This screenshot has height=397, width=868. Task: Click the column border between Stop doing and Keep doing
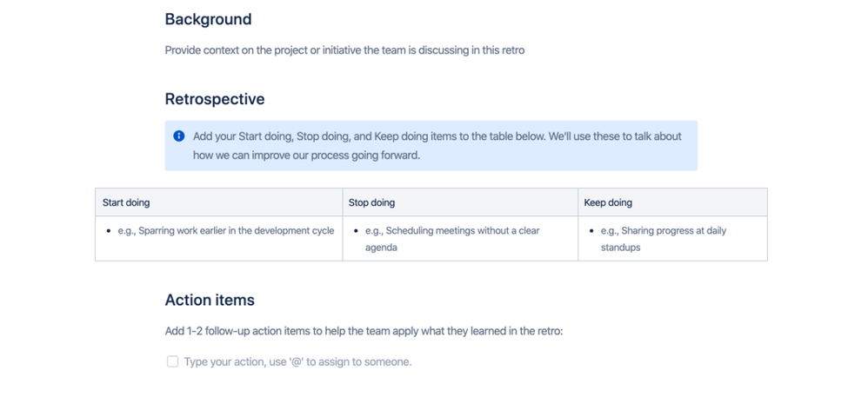[x=578, y=224]
